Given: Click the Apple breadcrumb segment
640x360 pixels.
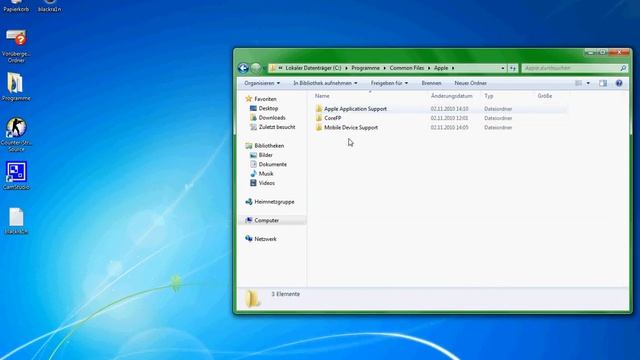Looking at the screenshot, I should [x=441, y=68].
